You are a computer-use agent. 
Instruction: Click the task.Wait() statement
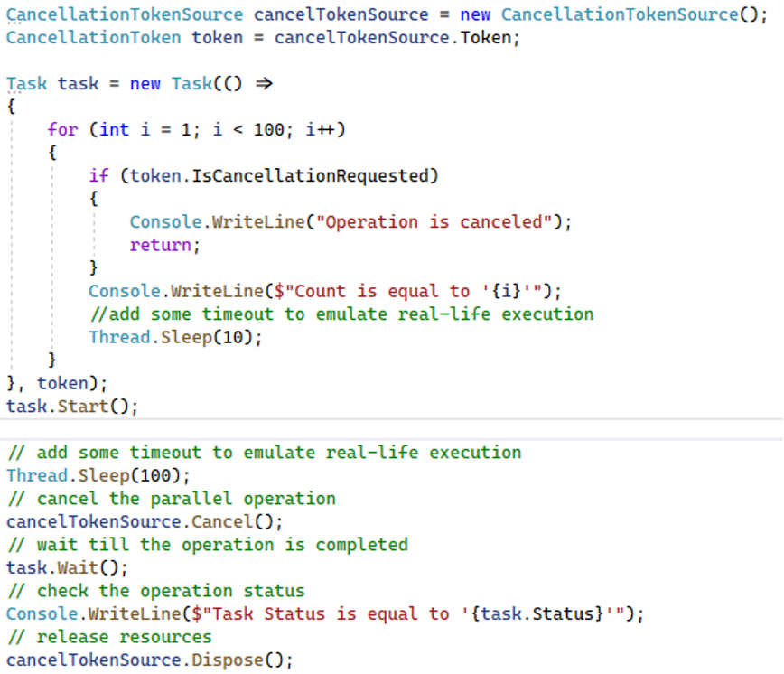67,567
